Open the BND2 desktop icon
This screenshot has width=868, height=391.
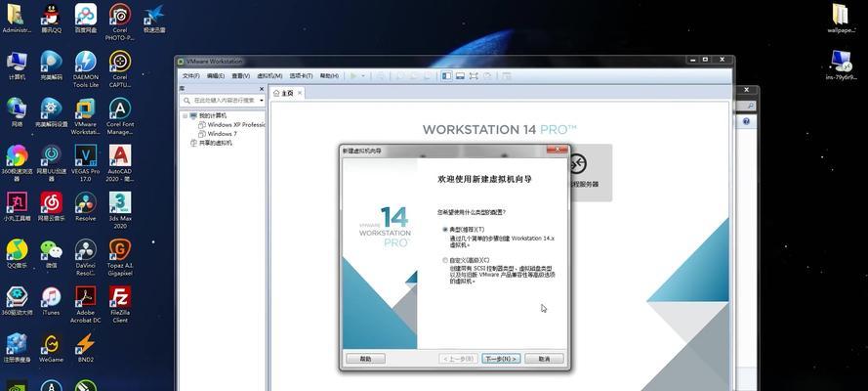click(85, 348)
